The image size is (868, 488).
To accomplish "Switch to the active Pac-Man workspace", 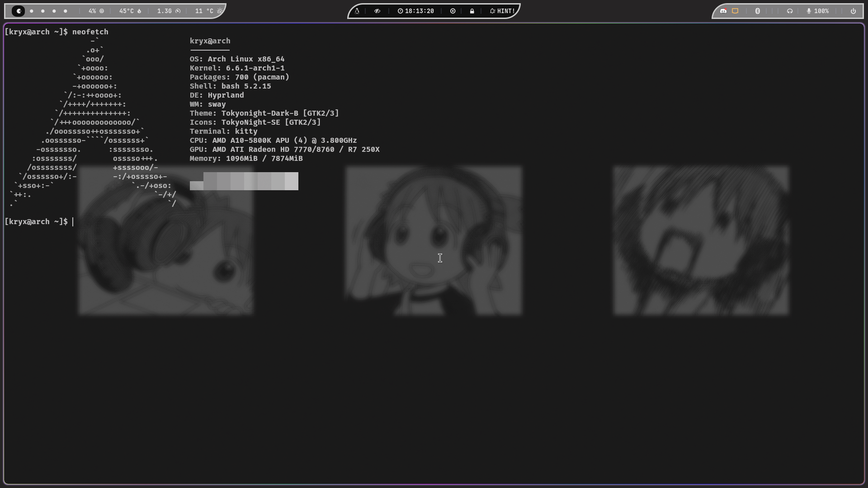I will (19, 11).
